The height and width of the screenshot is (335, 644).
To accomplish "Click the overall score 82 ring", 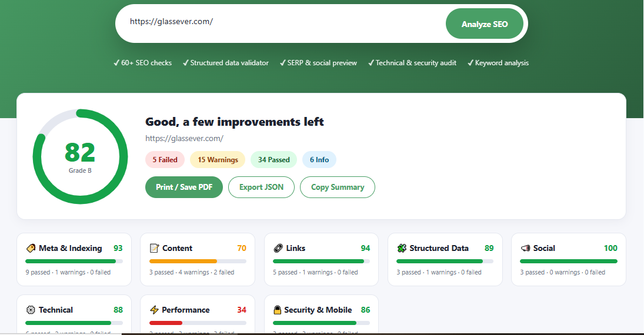I will 80,156.
